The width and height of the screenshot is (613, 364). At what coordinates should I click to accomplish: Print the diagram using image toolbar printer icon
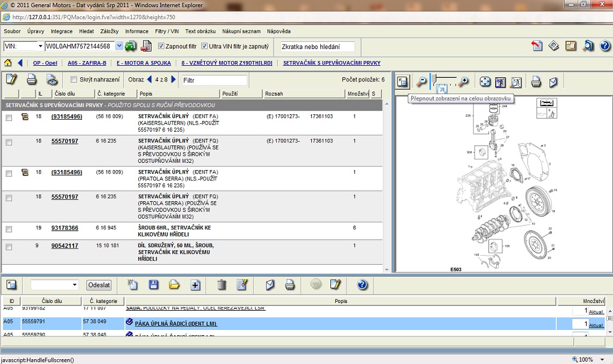(x=536, y=82)
